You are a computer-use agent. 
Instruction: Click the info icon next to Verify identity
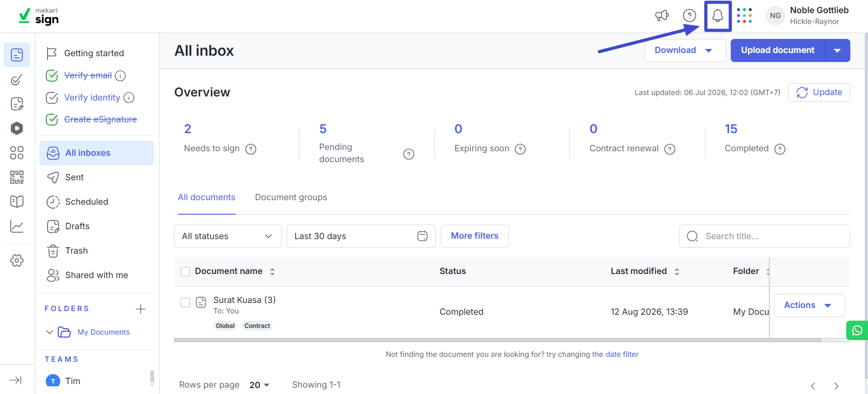coord(129,98)
